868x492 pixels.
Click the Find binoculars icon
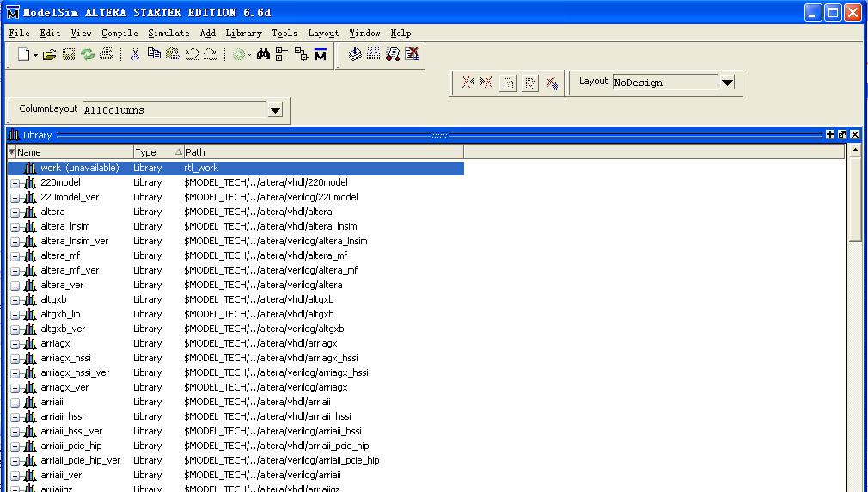263,54
